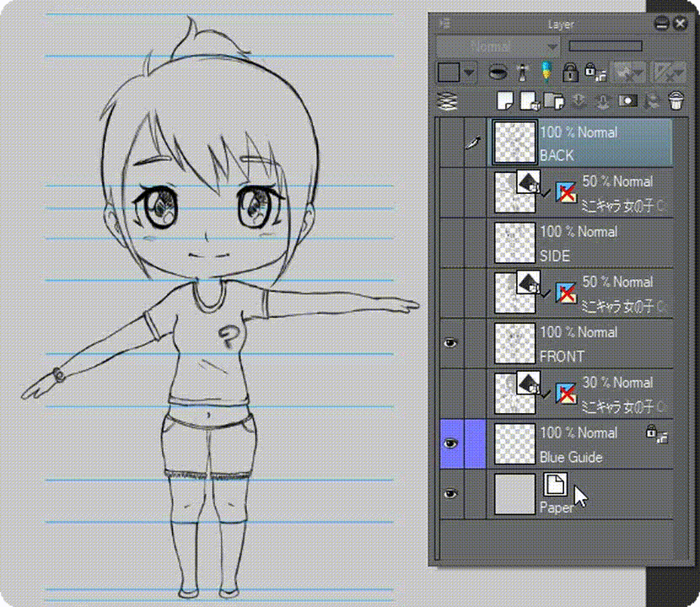
Task: Select the Blue Guide layer
Action: pos(590,445)
